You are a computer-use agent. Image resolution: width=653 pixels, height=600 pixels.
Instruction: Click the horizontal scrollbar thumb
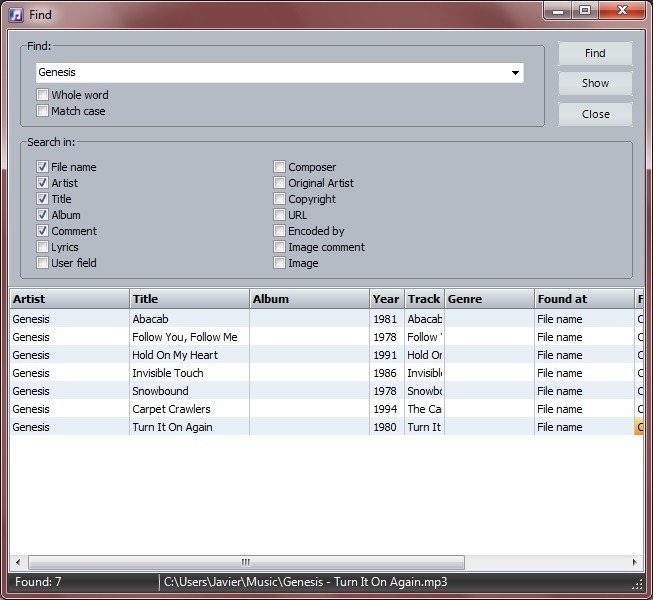pyautogui.click(x=246, y=563)
